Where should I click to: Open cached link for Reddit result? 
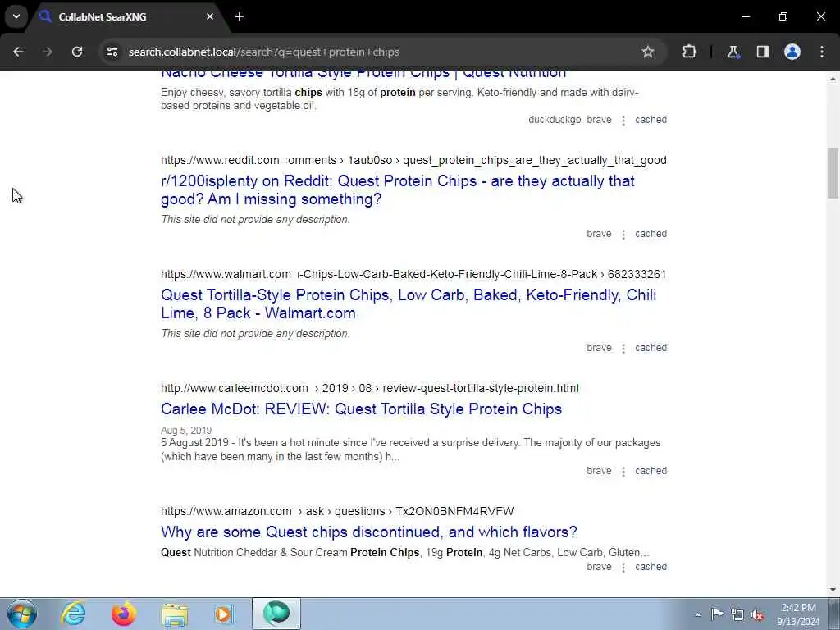(x=651, y=234)
